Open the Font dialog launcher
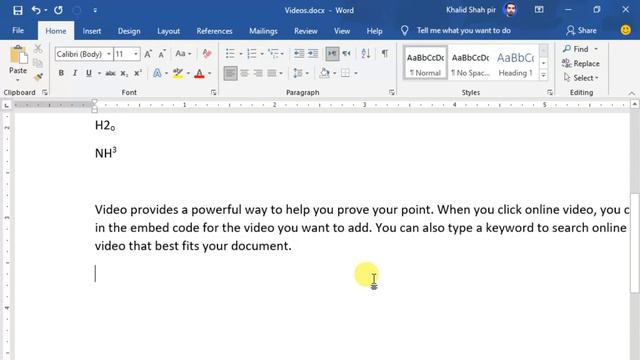 click(213, 93)
